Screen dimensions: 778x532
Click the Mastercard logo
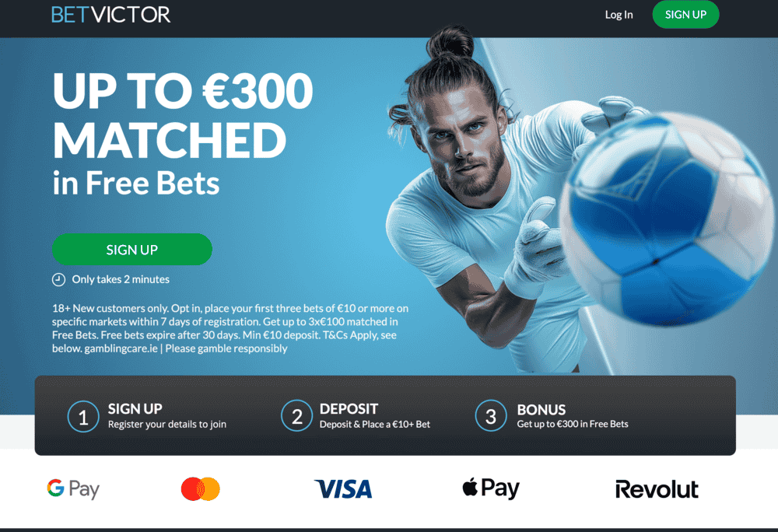pyautogui.click(x=201, y=489)
